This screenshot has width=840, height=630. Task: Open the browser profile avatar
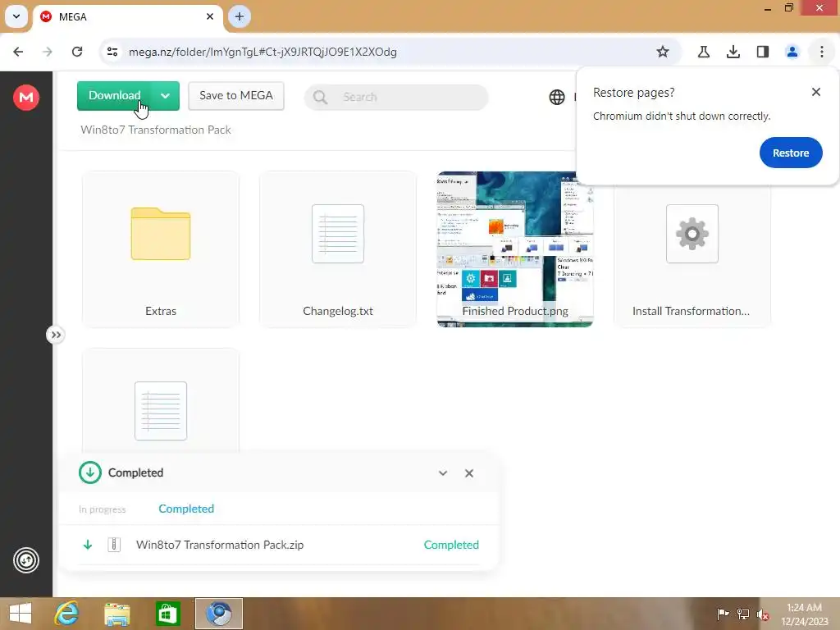pyautogui.click(x=792, y=52)
